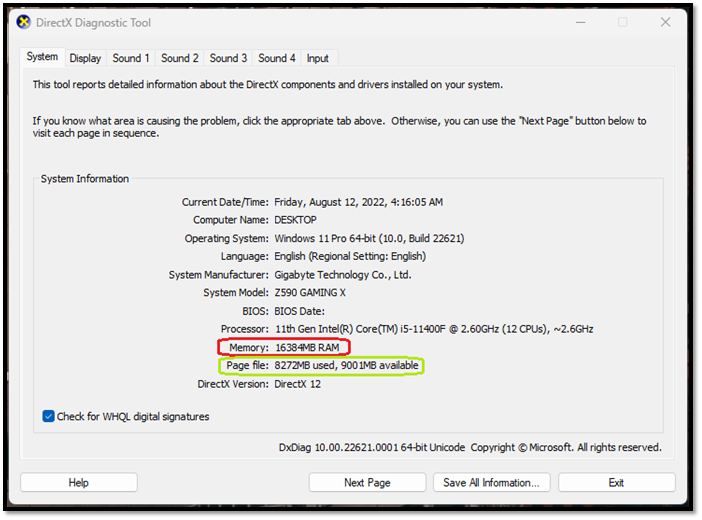Go to the Sound 4 tab
This screenshot has height=520, width=702.
(277, 58)
